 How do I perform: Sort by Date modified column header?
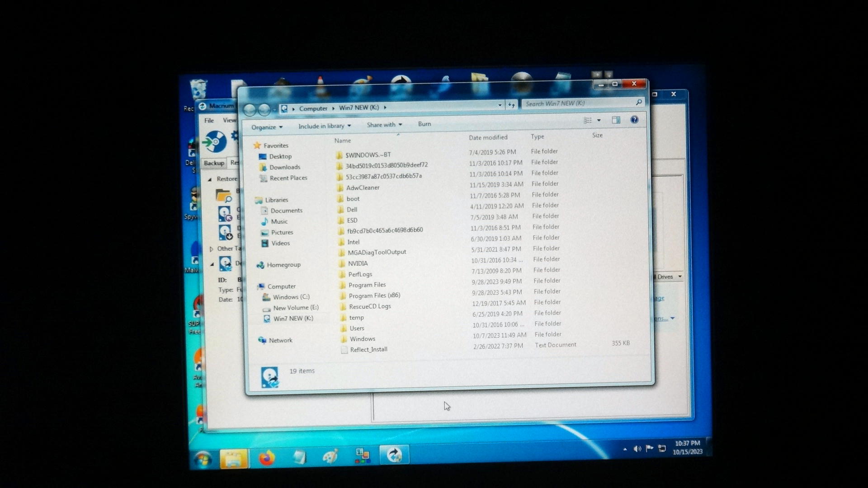pos(488,137)
